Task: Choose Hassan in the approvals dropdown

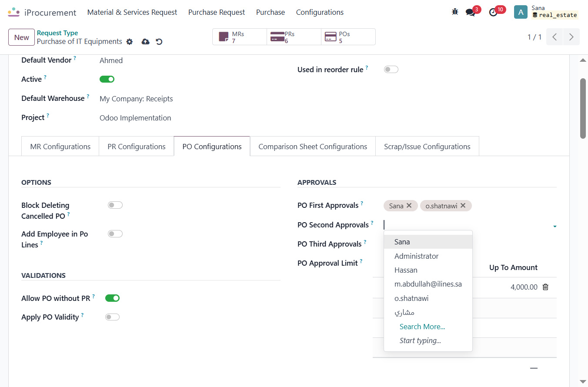Action: pos(428,270)
